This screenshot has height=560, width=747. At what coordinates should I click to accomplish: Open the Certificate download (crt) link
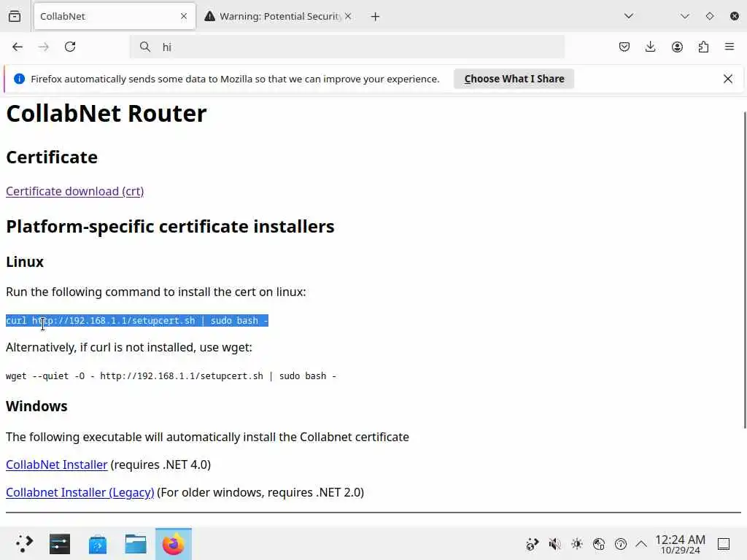(75, 191)
